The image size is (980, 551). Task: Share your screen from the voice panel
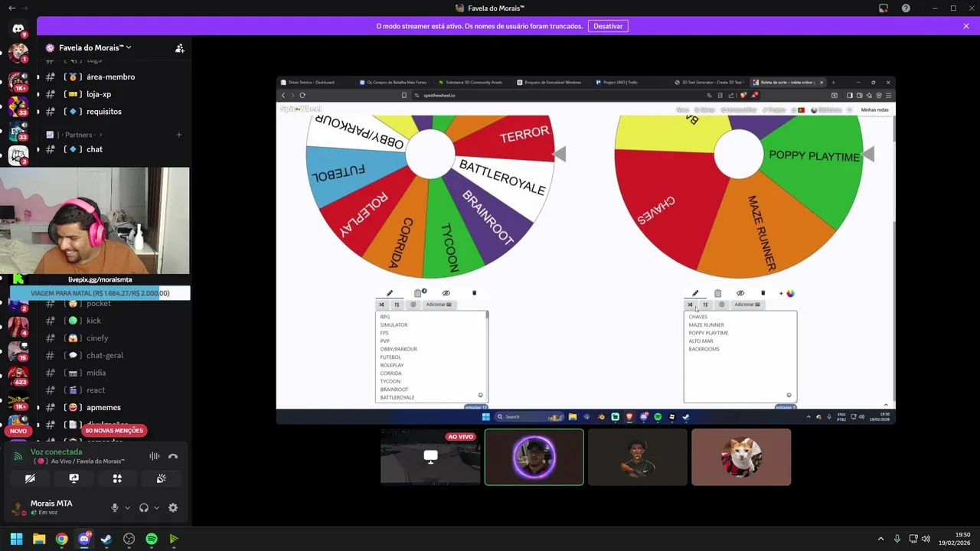click(x=73, y=478)
